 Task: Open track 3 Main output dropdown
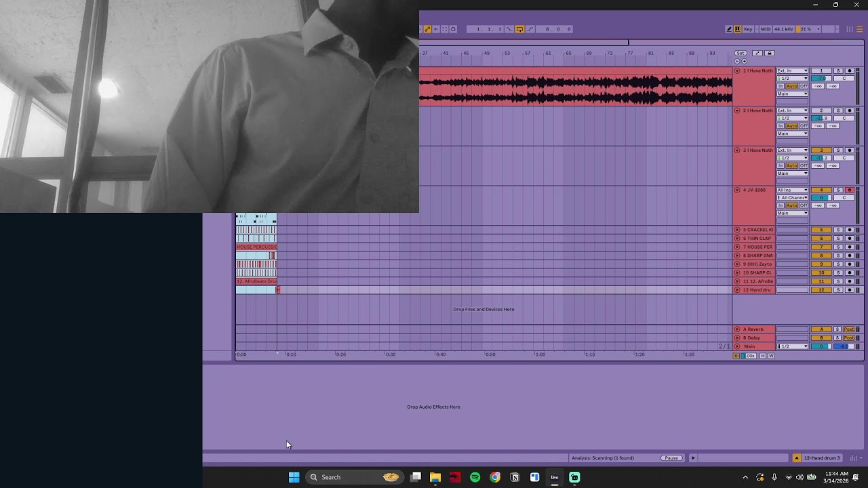792,174
